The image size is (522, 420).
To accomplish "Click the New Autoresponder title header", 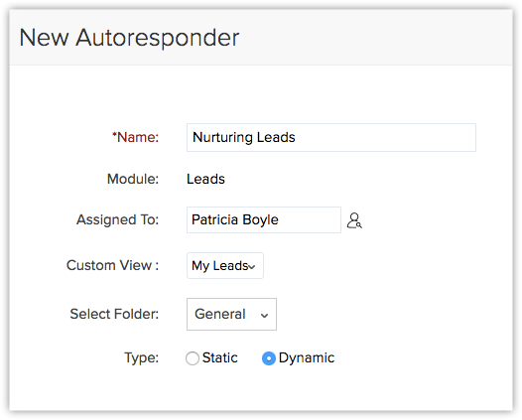I will click(129, 38).
